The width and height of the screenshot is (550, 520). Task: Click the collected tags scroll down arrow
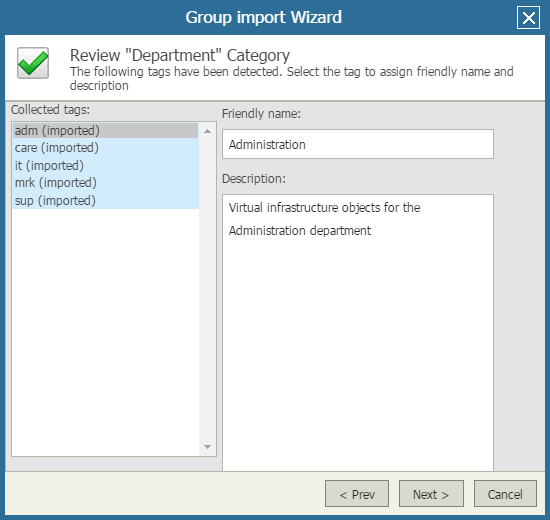pyautogui.click(x=207, y=447)
